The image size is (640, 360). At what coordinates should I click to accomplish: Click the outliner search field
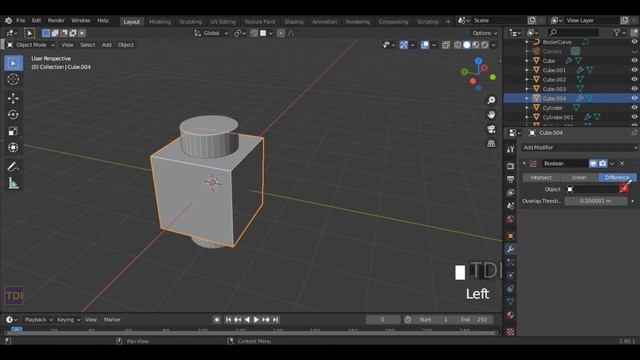pyautogui.click(x=573, y=32)
